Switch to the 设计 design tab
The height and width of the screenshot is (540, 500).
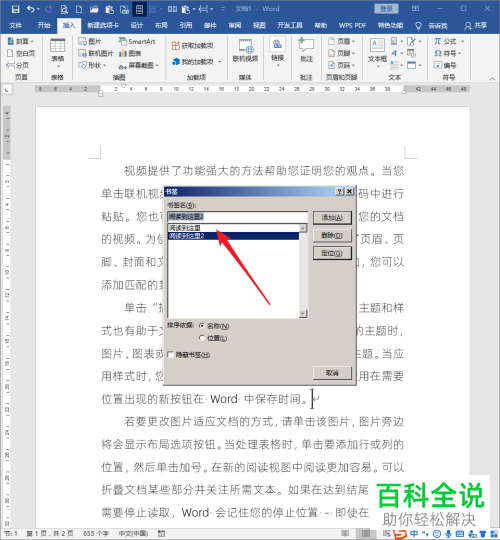pos(137,25)
